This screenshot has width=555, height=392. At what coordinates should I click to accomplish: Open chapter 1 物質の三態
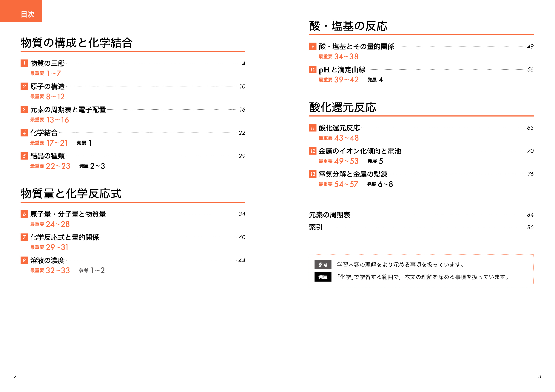(x=47, y=63)
